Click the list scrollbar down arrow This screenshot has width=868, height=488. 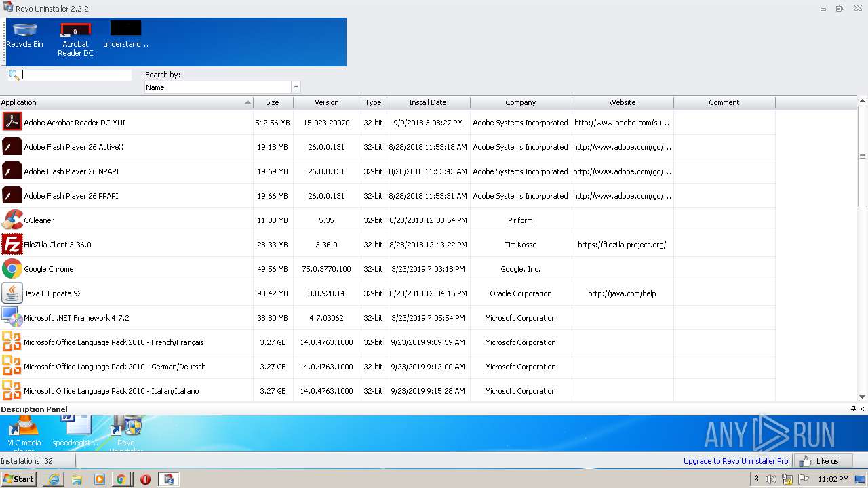pyautogui.click(x=863, y=397)
